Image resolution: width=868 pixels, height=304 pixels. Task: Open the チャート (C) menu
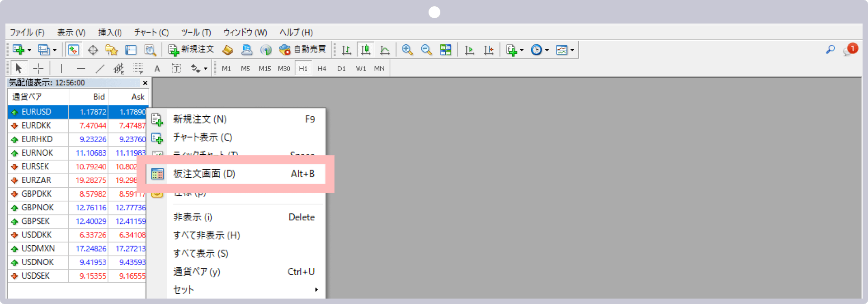(x=151, y=33)
